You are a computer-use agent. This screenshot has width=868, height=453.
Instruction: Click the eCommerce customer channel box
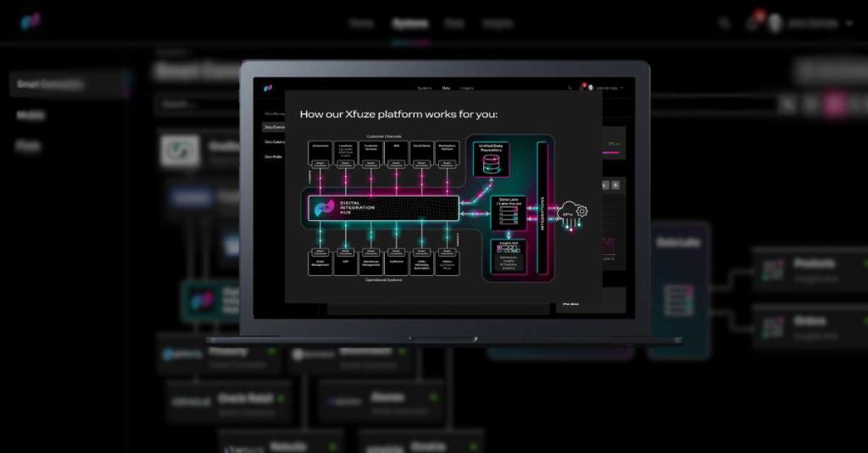point(320,150)
